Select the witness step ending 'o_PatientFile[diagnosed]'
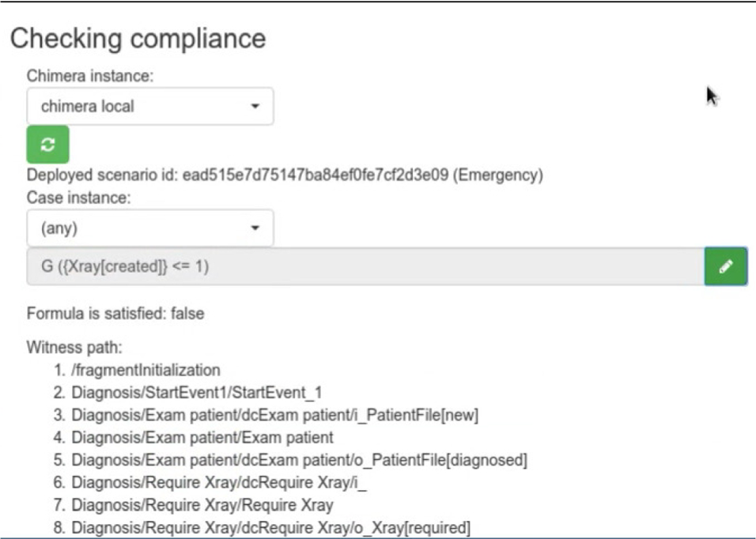This screenshot has width=756, height=539. click(301, 460)
